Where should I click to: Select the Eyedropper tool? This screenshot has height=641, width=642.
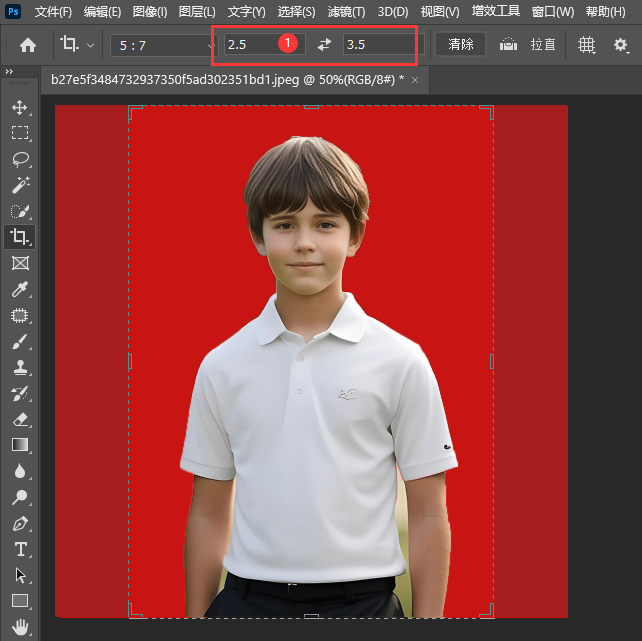click(x=19, y=289)
